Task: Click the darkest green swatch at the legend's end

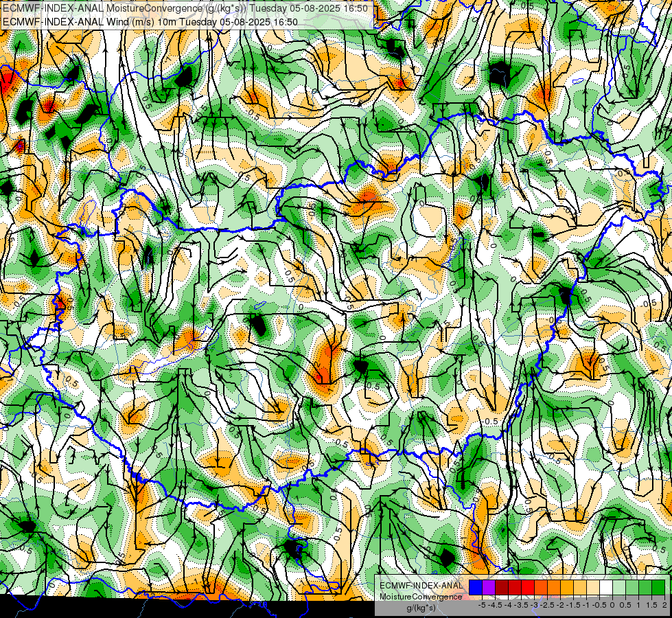Action: pyautogui.click(x=658, y=587)
